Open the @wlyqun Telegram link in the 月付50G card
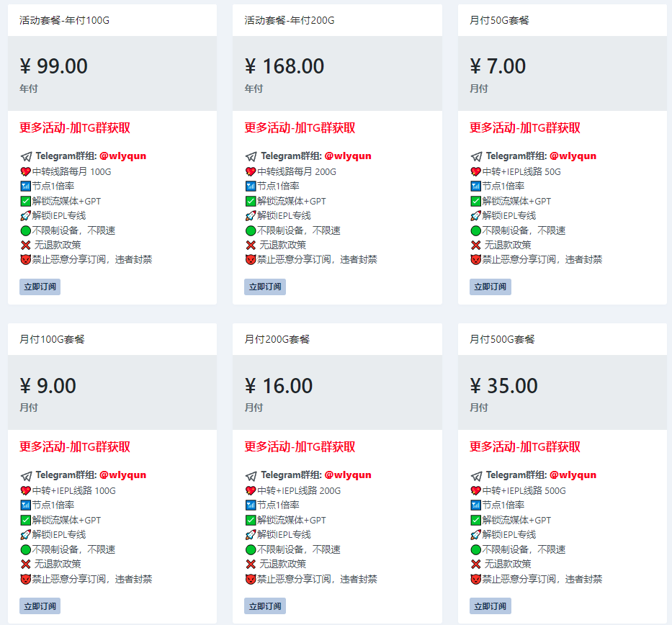The width and height of the screenshot is (672, 625). (573, 156)
